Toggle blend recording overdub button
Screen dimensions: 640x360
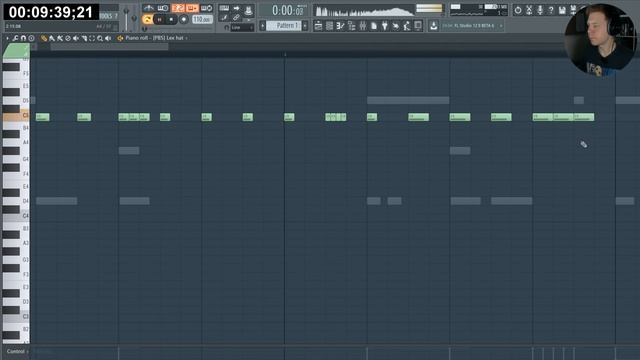point(192,8)
